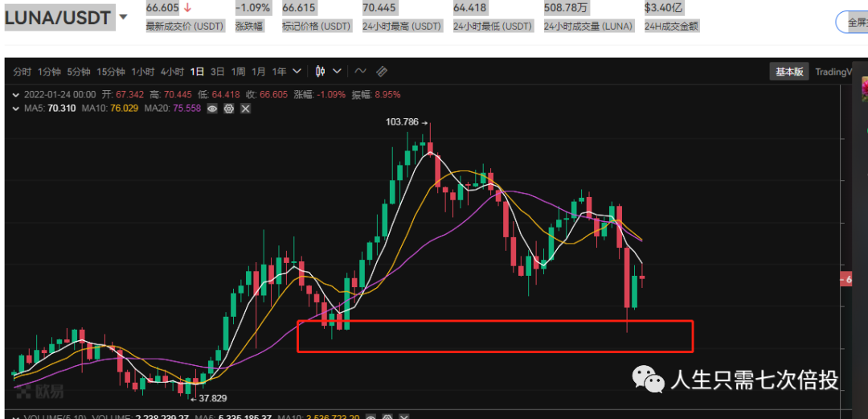The height and width of the screenshot is (419, 868).
Task: Open MA indicator settings gear
Action: coord(229,108)
